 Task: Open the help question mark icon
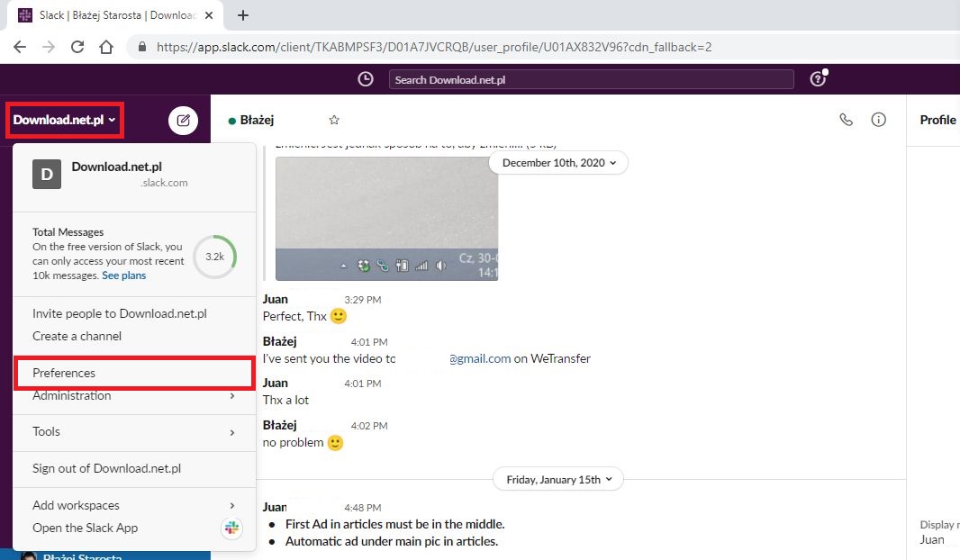pyautogui.click(x=818, y=78)
